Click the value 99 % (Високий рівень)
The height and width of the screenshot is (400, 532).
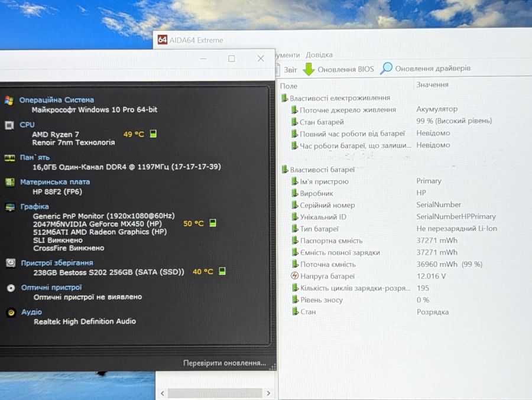tap(454, 121)
